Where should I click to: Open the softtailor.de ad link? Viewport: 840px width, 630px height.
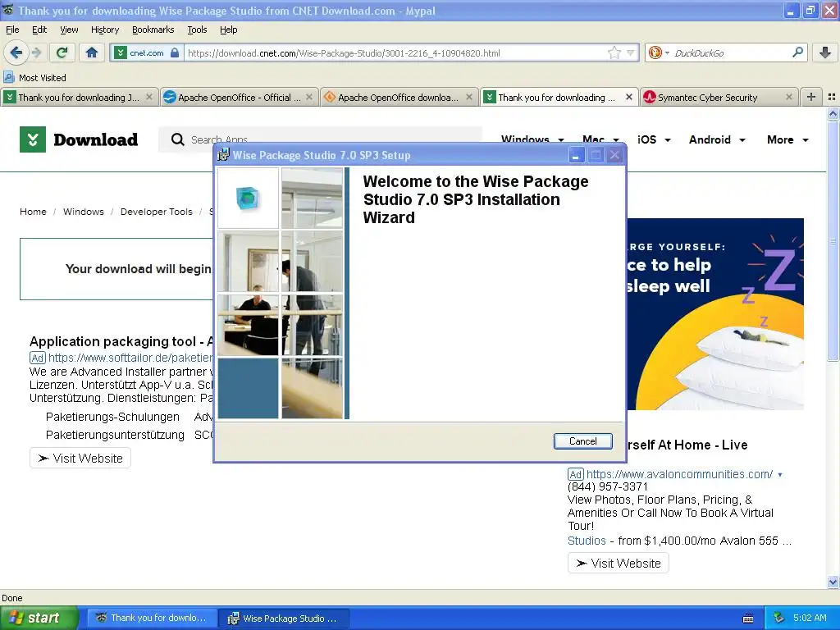click(x=130, y=358)
